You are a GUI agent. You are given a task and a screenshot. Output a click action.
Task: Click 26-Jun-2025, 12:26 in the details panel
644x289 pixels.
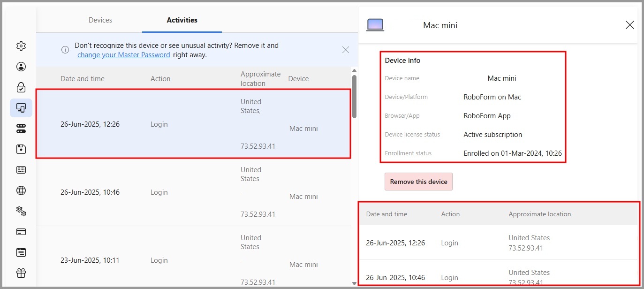click(x=395, y=243)
